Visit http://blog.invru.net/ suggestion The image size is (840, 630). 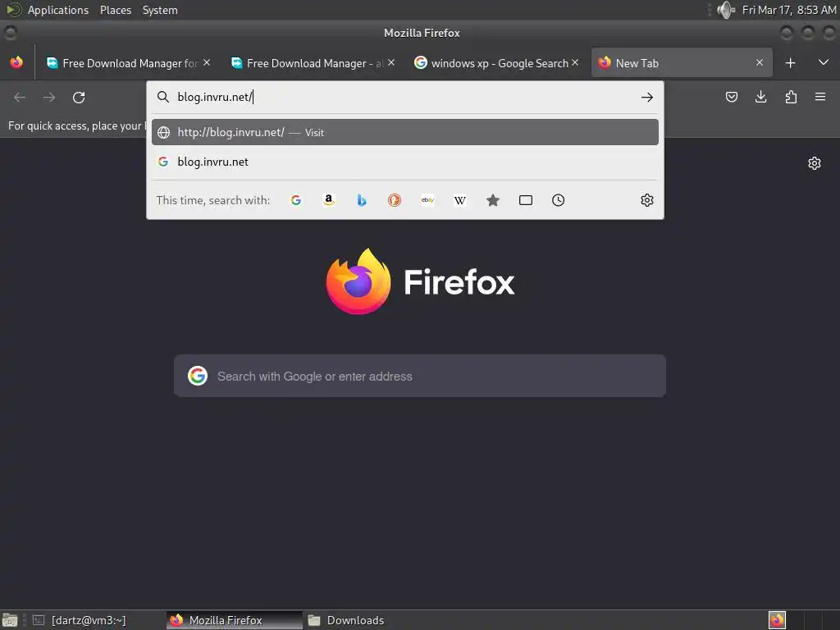click(x=405, y=132)
